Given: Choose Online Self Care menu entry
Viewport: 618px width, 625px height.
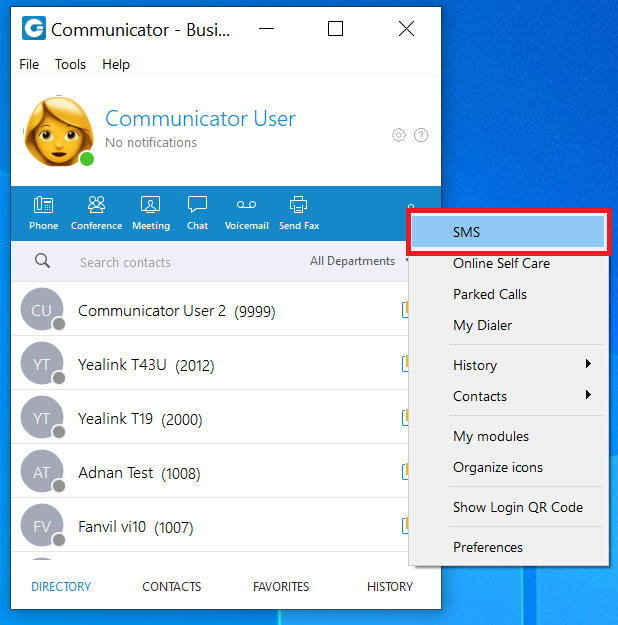Looking at the screenshot, I should (508, 263).
